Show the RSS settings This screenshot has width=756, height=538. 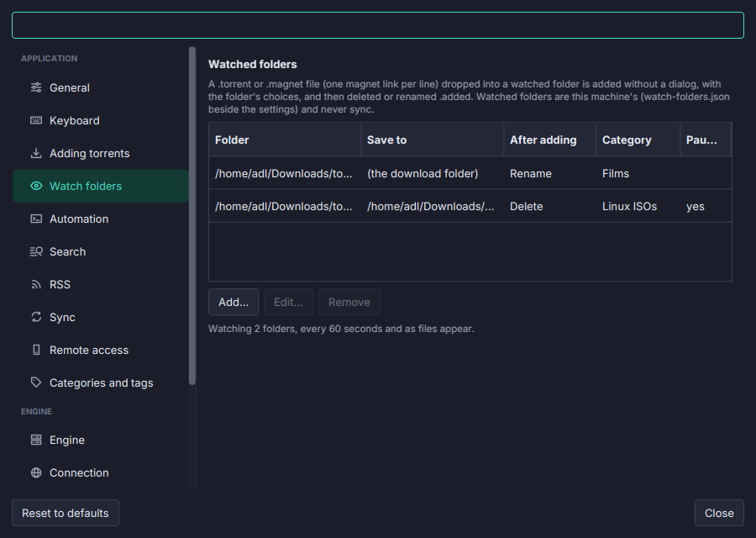[x=100, y=284]
